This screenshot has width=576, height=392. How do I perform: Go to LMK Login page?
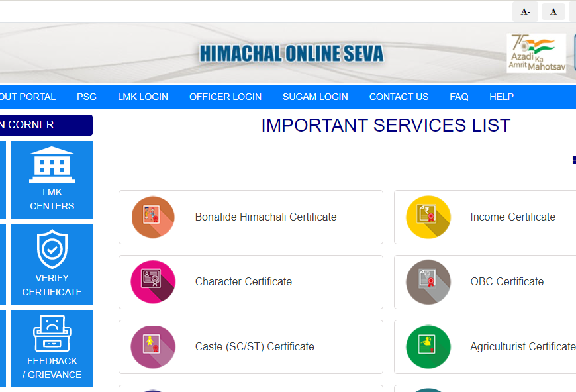tap(143, 97)
